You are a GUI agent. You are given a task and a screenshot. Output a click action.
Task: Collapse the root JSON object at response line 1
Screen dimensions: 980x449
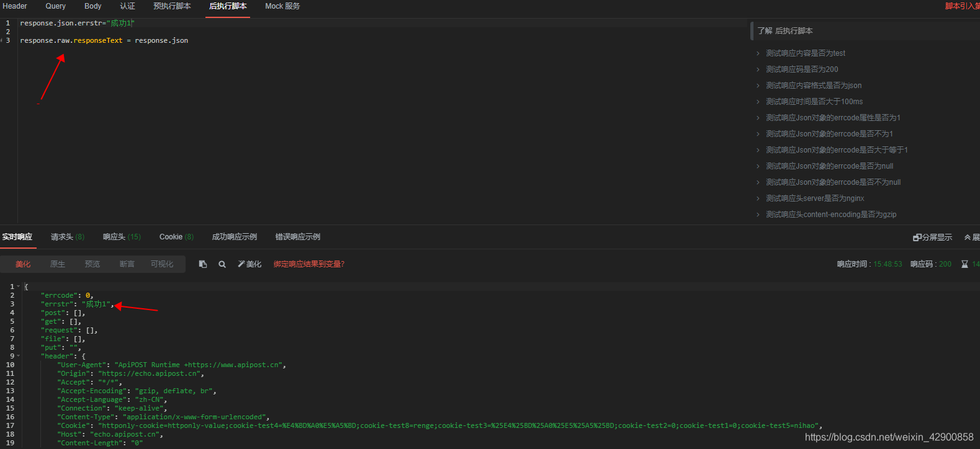[x=19, y=287]
